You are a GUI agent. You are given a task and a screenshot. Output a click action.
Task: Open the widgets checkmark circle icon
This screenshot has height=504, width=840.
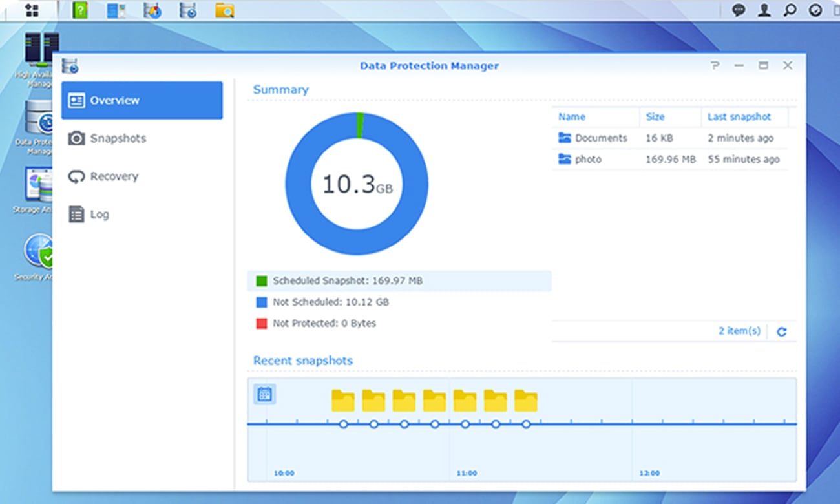[x=815, y=10]
